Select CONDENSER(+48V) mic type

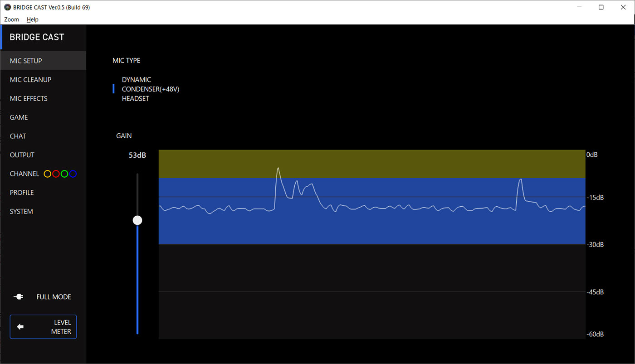151,89
